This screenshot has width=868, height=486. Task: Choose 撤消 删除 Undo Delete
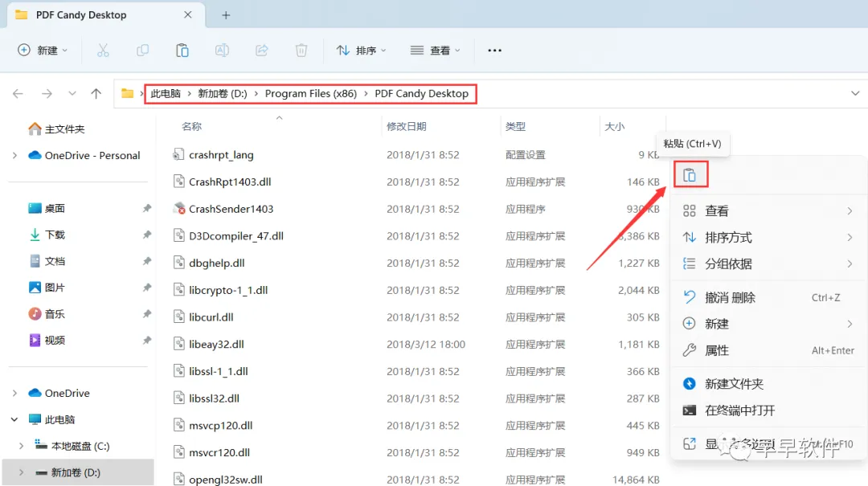tap(768, 297)
